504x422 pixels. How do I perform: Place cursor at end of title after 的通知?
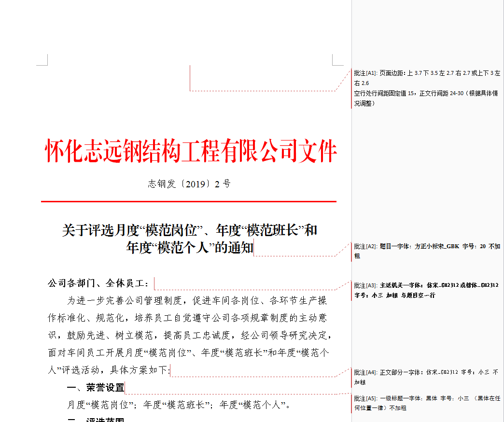(253, 249)
